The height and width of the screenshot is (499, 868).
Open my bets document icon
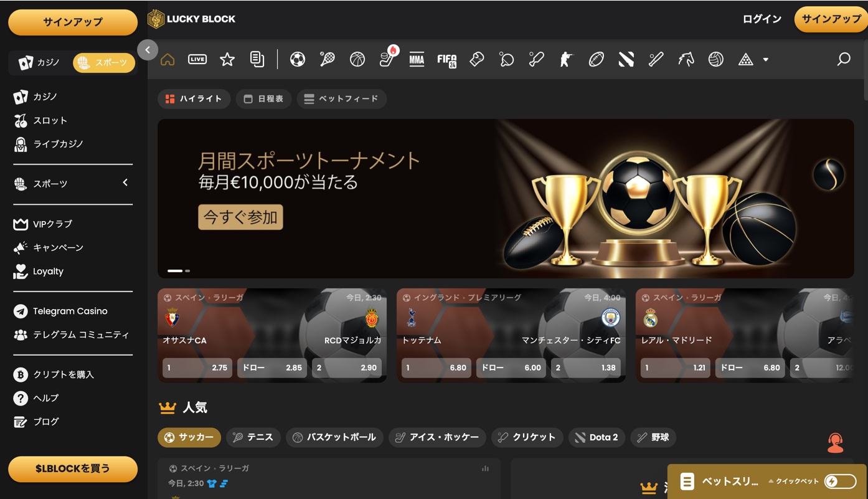(257, 60)
